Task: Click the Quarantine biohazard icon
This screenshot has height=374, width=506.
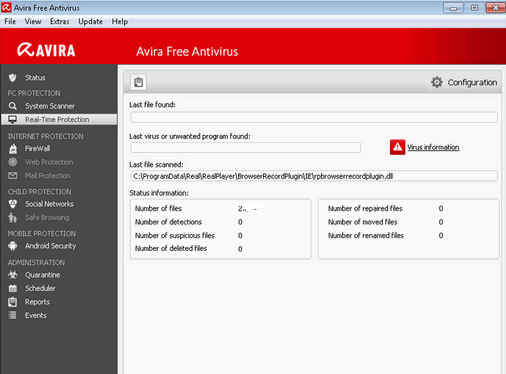Action: point(13,275)
